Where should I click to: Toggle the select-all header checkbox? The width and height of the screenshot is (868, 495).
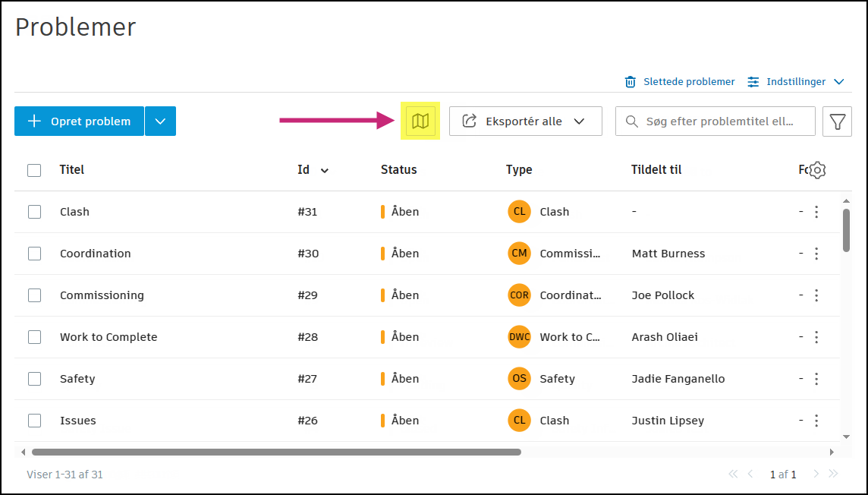pyautogui.click(x=34, y=170)
